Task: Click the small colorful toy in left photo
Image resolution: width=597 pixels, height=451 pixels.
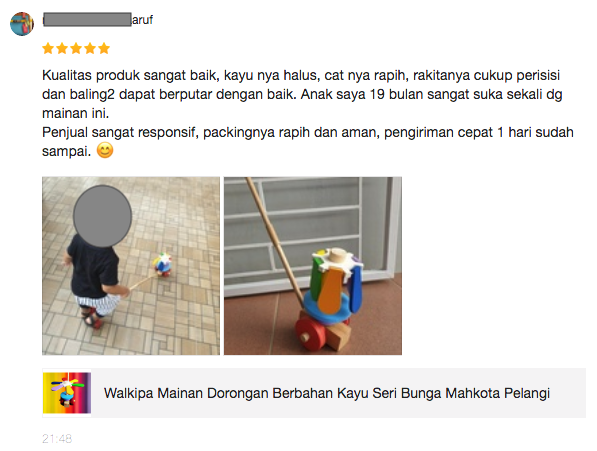Action: [x=163, y=264]
